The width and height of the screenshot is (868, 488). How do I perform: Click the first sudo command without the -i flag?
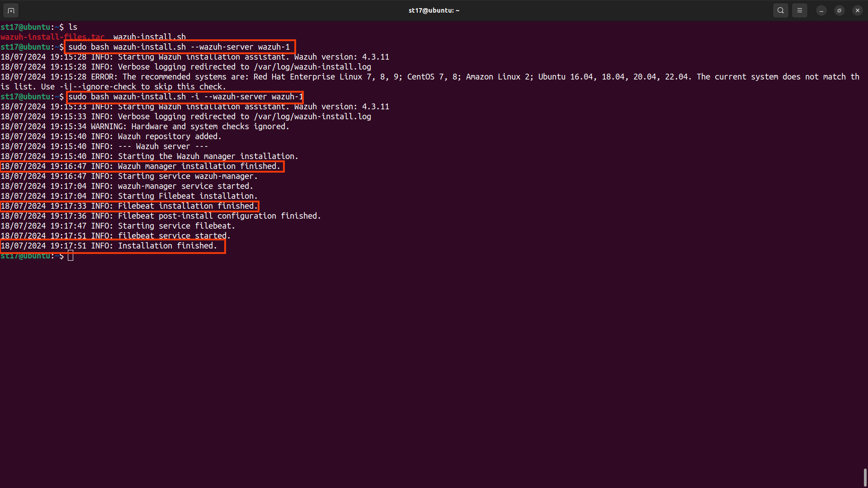point(179,47)
